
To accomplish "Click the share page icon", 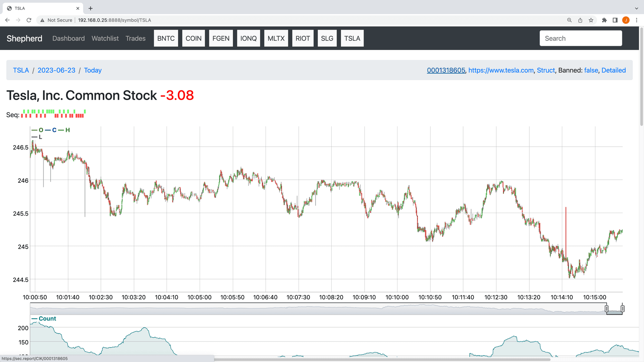I will [x=580, y=20].
